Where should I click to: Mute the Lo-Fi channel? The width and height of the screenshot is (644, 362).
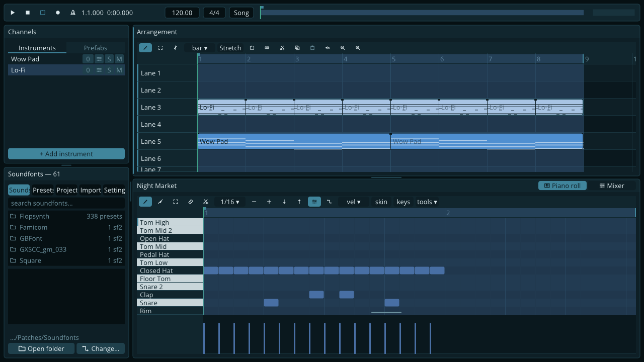click(x=119, y=70)
